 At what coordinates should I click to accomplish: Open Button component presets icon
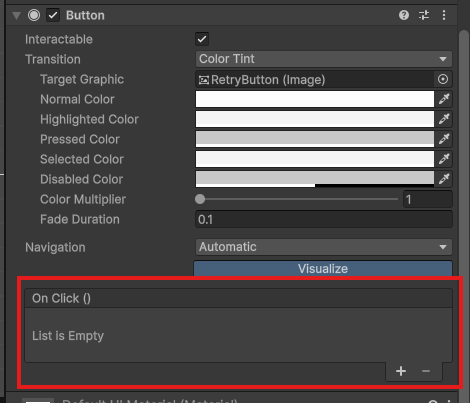424,15
